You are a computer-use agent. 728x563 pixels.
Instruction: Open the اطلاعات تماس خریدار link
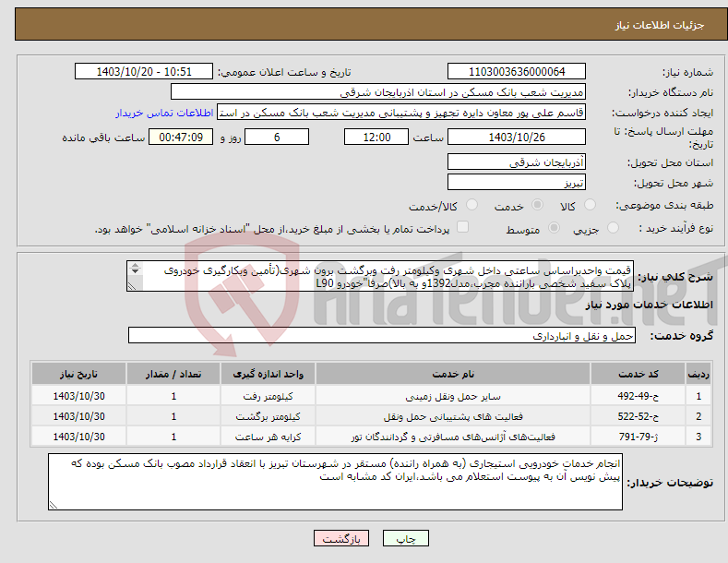pyautogui.click(x=164, y=113)
